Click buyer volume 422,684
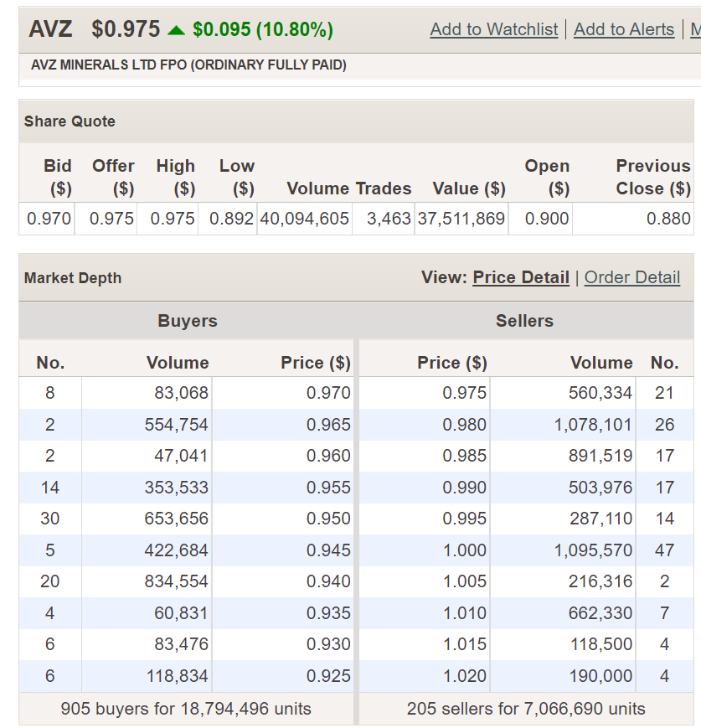Image resolution: width=701 pixels, height=728 pixels. 177,550
